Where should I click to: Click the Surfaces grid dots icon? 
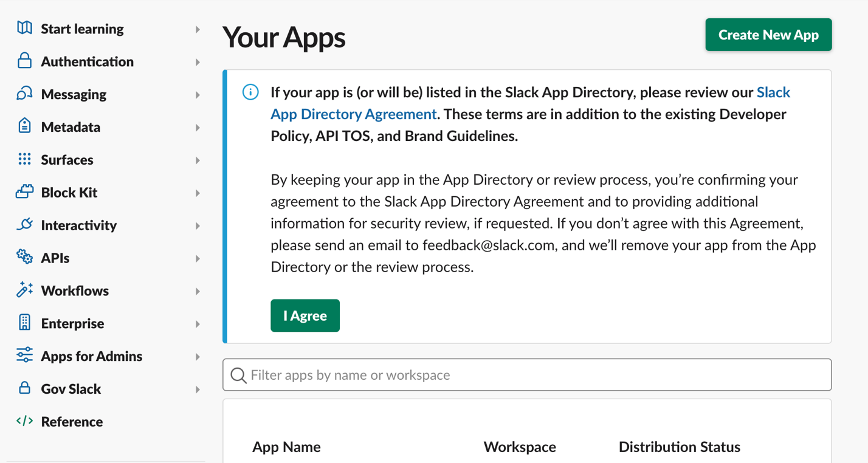[24, 159]
